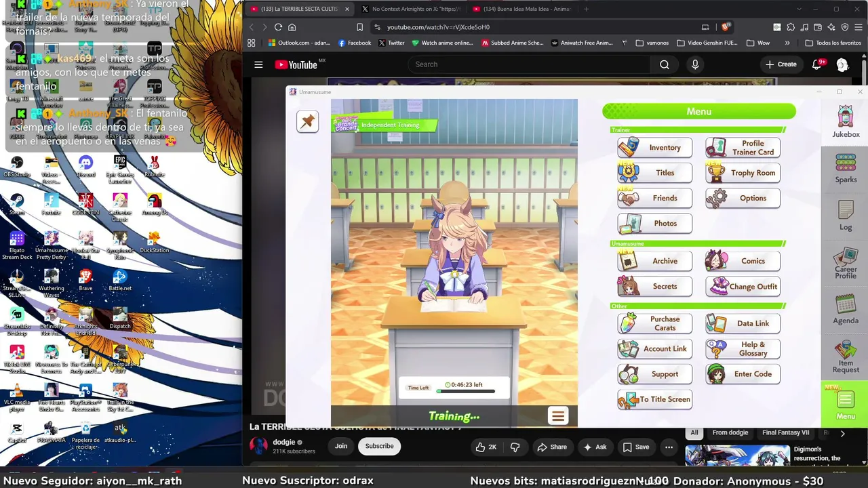The image size is (868, 488).
Task: Open Career Profile in the game sidebar
Action: (x=846, y=264)
